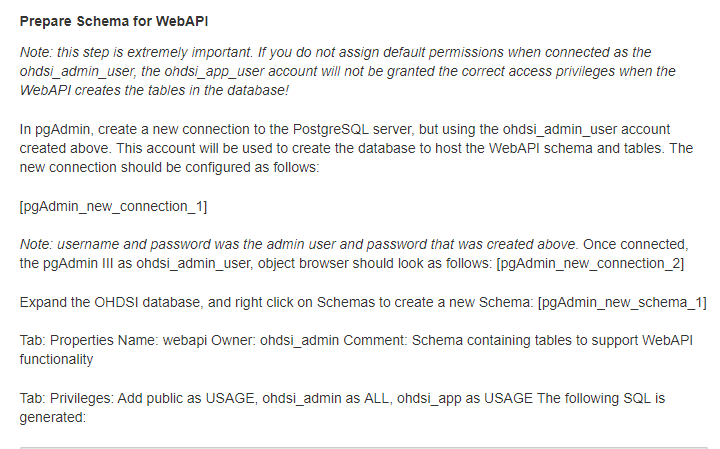
Task: Click 'Expand the OHDSI database' text
Action: (110, 303)
